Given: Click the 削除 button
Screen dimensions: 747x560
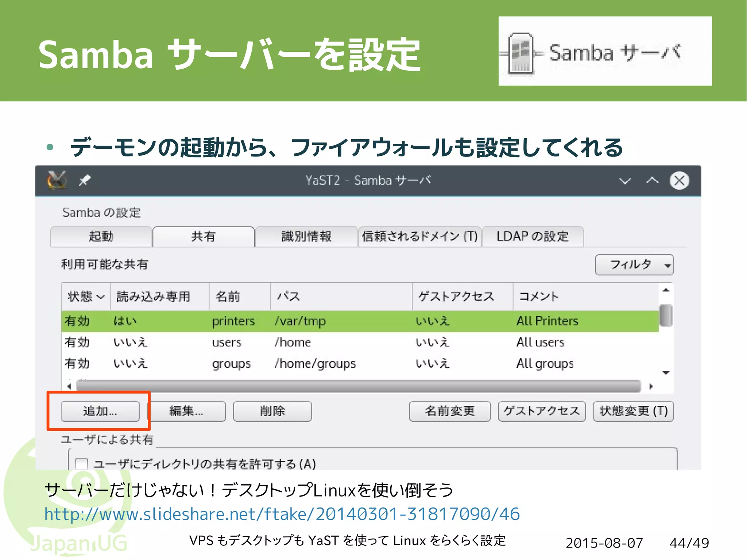Looking at the screenshot, I should [272, 411].
